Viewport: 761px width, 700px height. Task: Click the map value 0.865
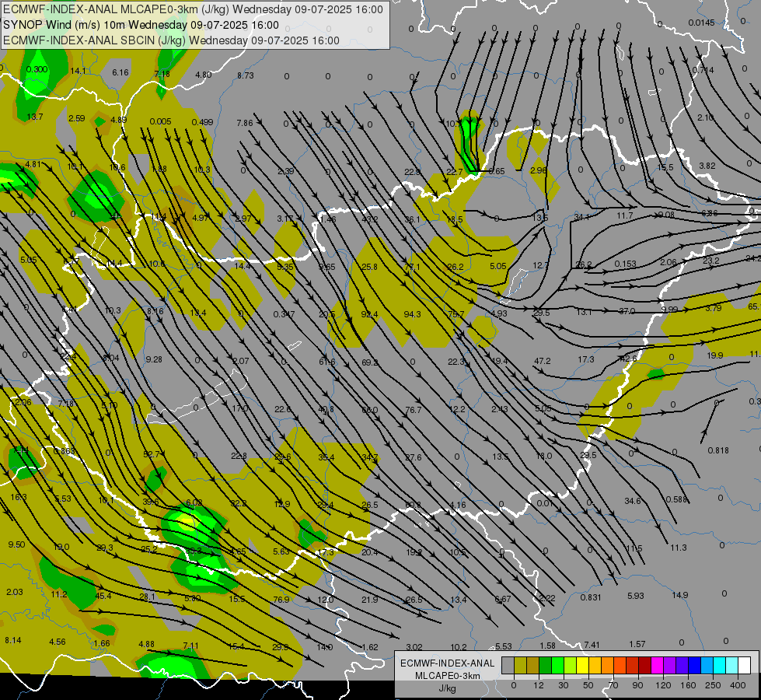tap(64, 451)
